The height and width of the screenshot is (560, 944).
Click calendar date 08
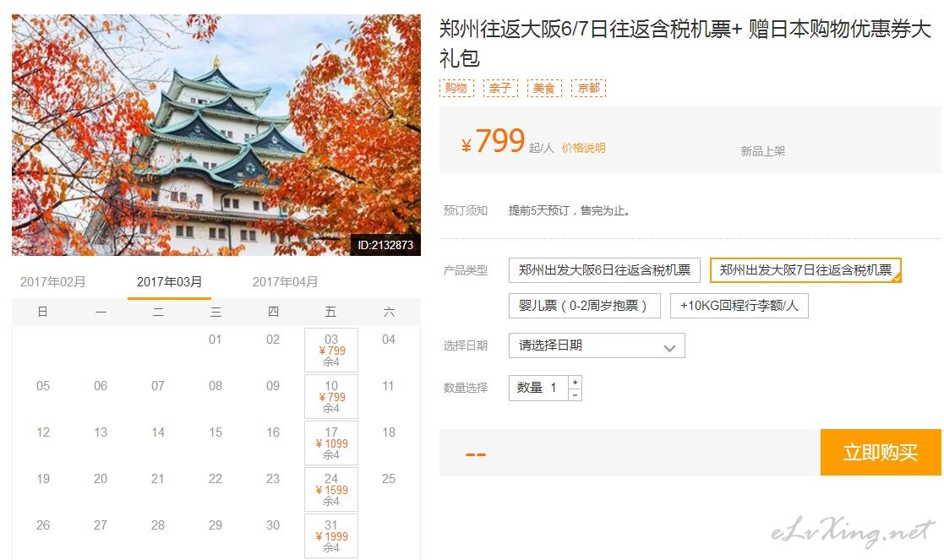click(x=215, y=385)
